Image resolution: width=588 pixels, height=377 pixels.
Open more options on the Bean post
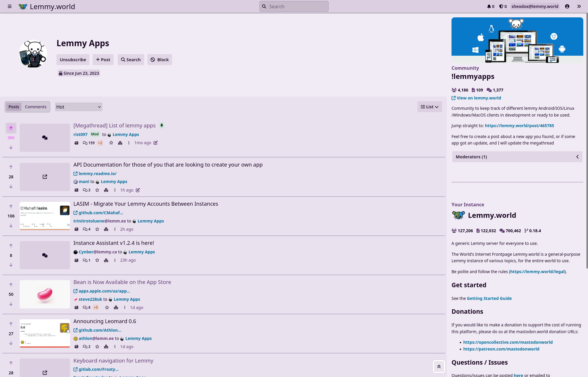pos(125,308)
